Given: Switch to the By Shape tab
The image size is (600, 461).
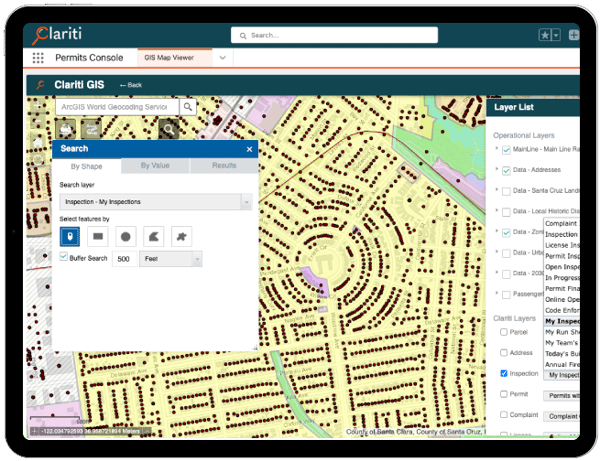Looking at the screenshot, I should pyautogui.click(x=86, y=166).
